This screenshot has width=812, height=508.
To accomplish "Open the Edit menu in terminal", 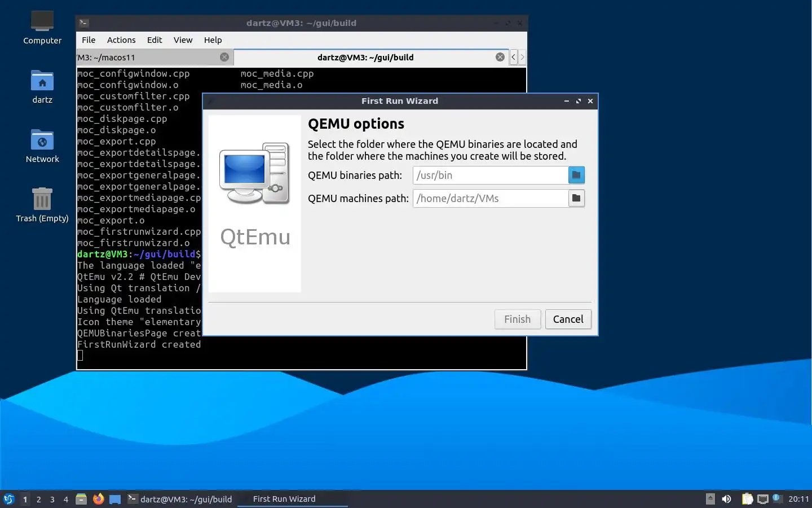I will point(155,40).
